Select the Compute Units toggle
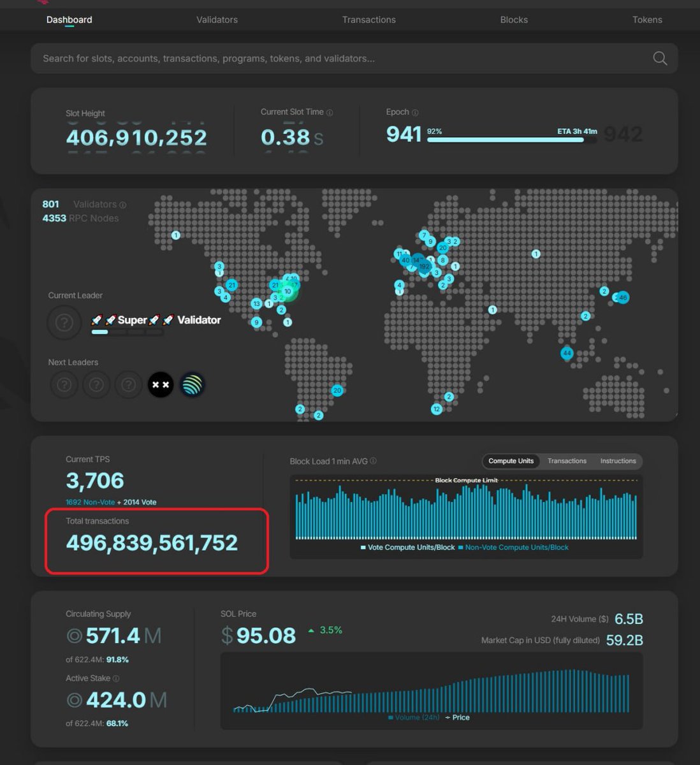700x765 pixels. tap(511, 461)
